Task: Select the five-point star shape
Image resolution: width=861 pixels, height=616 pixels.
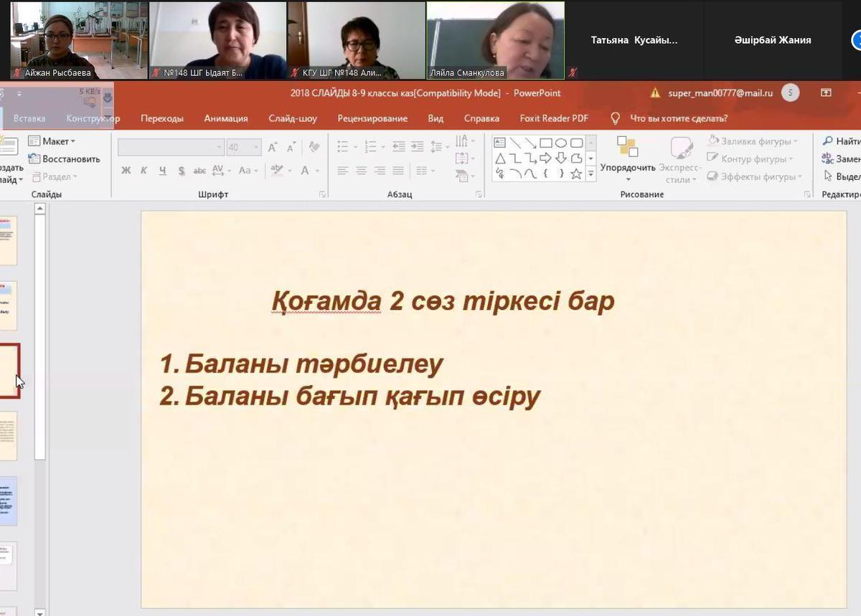Action: pos(576,174)
